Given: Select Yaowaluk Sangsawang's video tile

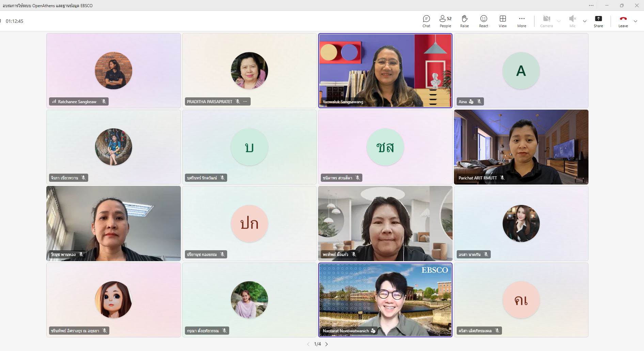Looking at the screenshot, I should click(385, 70).
